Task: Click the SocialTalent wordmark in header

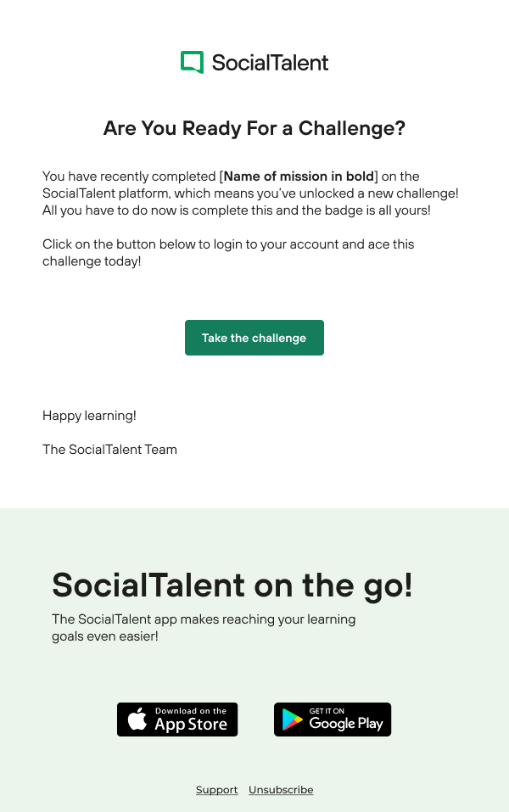Action: [270, 62]
